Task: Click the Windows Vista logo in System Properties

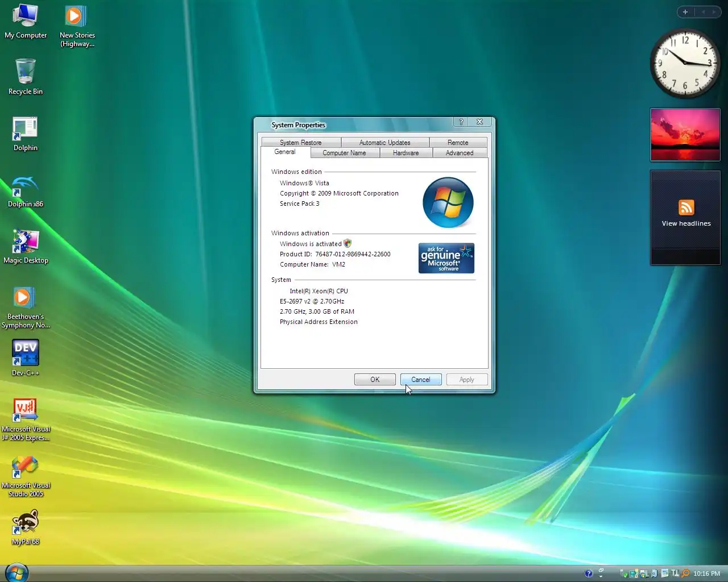Action: point(448,202)
